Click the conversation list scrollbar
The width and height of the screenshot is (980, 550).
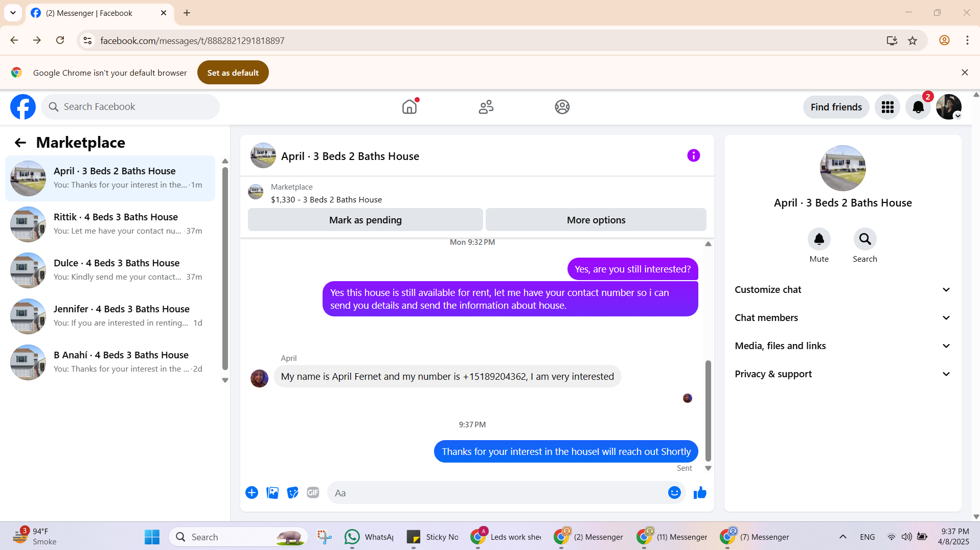(225, 269)
